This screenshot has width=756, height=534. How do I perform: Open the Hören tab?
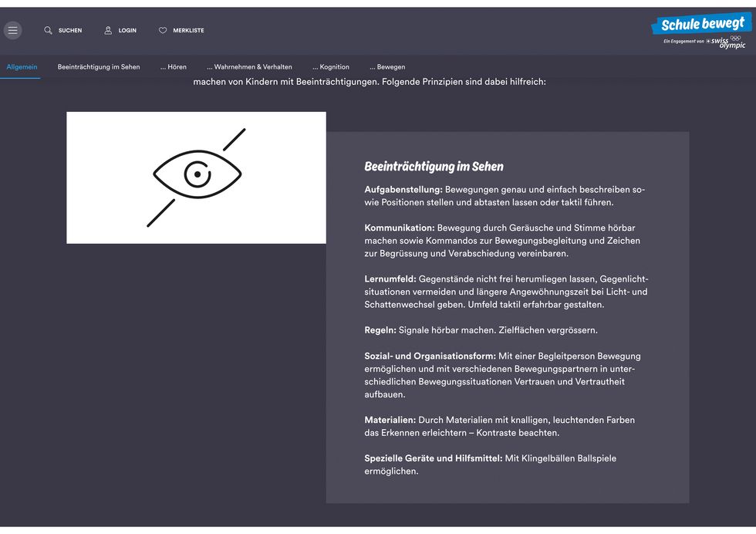(x=174, y=67)
